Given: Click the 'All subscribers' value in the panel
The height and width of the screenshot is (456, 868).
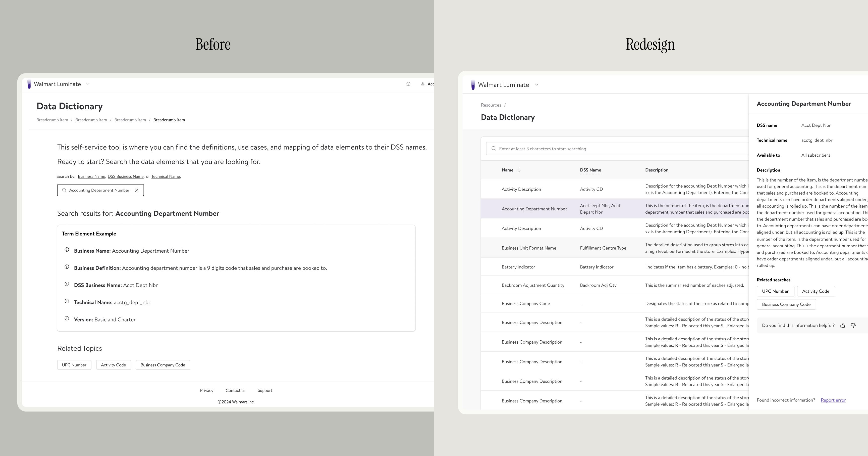Looking at the screenshot, I should click(x=816, y=155).
